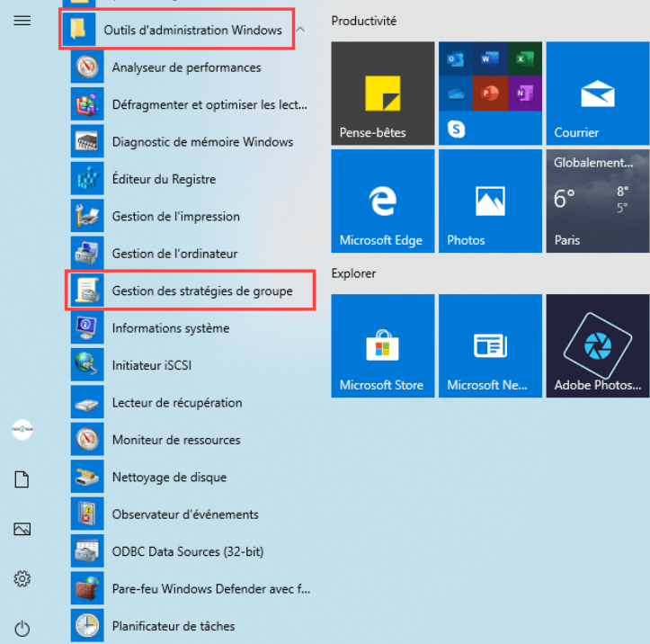This screenshot has width=650, height=644.
Task: Click the user account avatar in sidebar
Action: 22,429
